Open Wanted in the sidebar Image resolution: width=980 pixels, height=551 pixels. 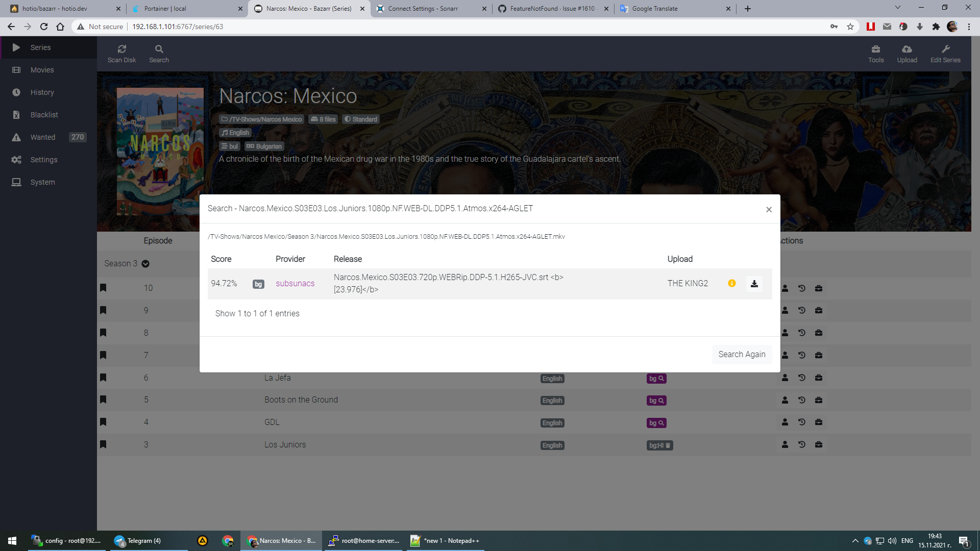(x=43, y=137)
